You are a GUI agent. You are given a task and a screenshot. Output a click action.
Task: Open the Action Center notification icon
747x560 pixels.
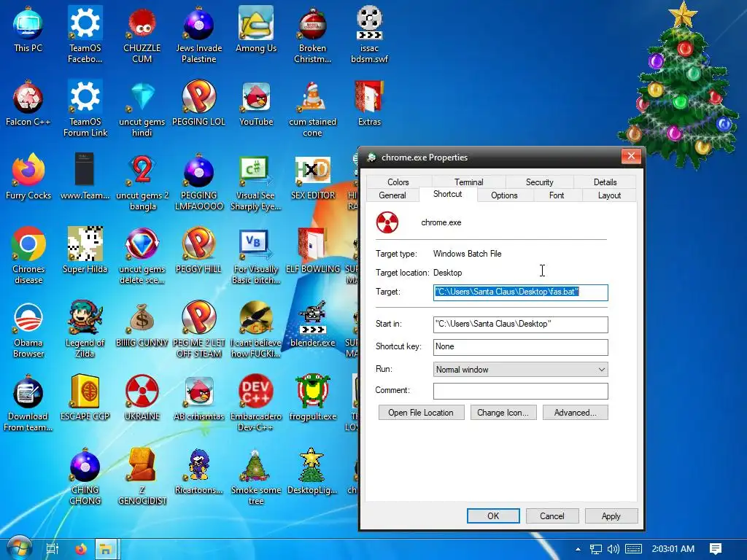[716, 549]
